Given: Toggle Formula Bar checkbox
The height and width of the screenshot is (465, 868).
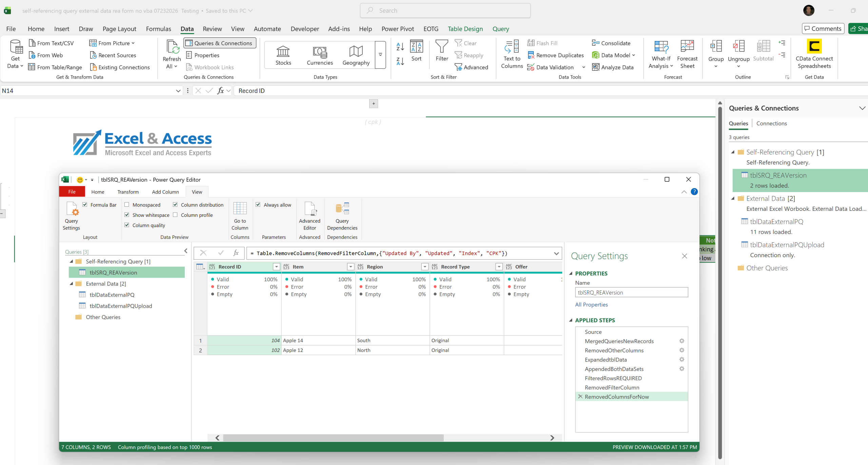Looking at the screenshot, I should [x=85, y=205].
